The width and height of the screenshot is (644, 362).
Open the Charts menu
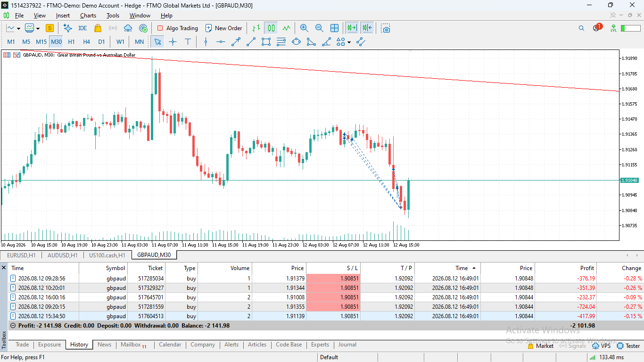point(88,16)
